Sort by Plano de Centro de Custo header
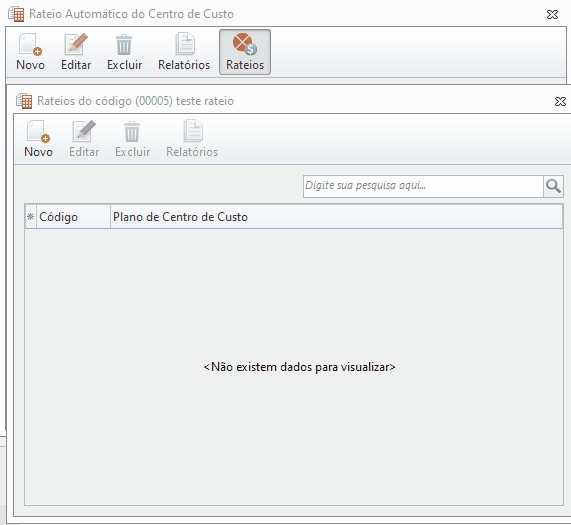Screen dimensions: 571x525 coord(336,217)
